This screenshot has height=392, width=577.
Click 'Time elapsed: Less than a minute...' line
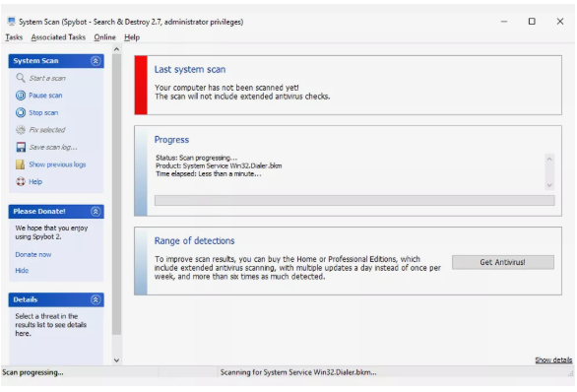pyautogui.click(x=209, y=173)
